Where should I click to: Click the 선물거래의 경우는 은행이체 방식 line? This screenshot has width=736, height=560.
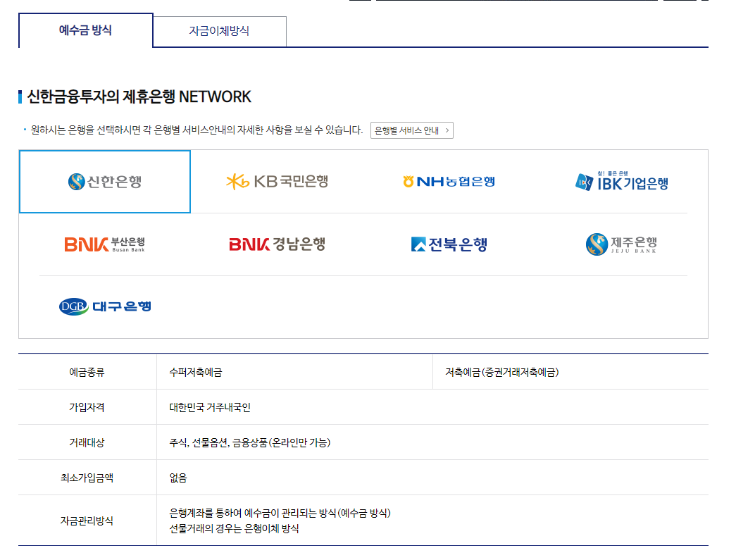pos(235,529)
